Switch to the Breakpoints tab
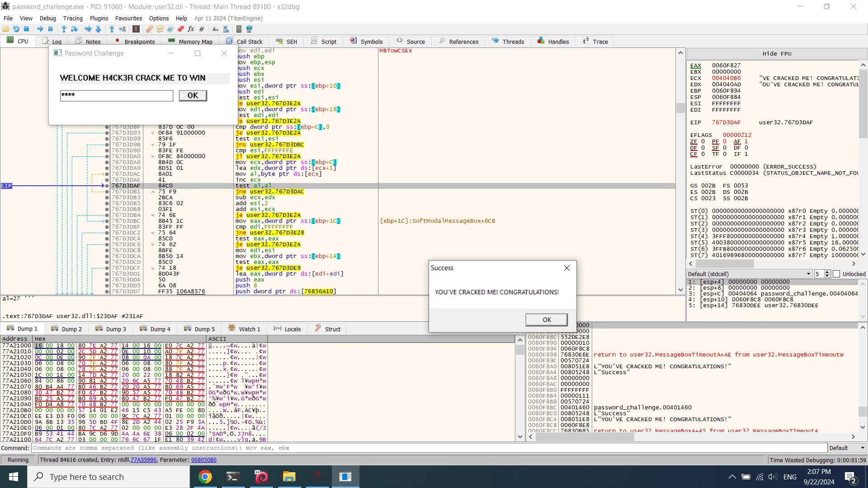This screenshot has width=868, height=488. coord(135,42)
